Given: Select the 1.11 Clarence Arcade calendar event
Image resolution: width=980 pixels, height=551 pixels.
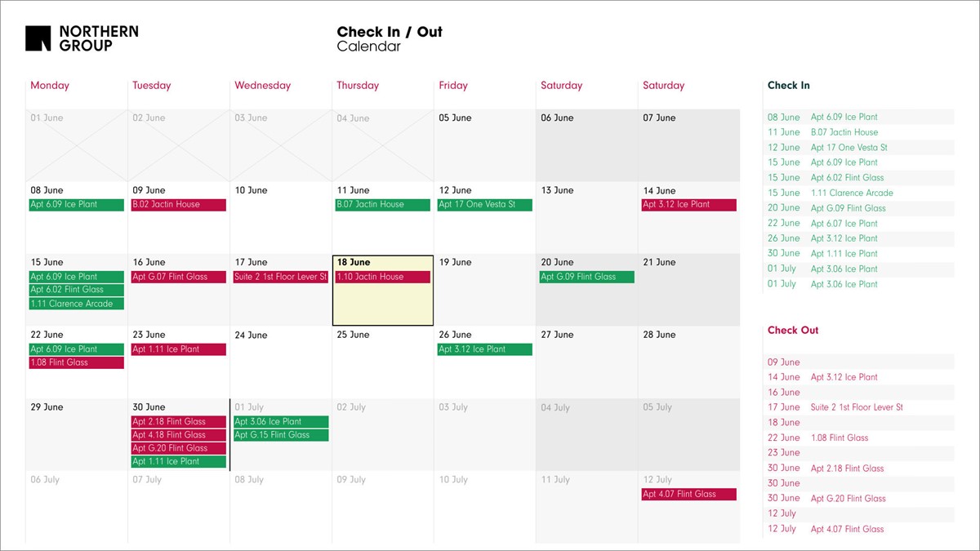Looking at the screenshot, I should coord(76,304).
